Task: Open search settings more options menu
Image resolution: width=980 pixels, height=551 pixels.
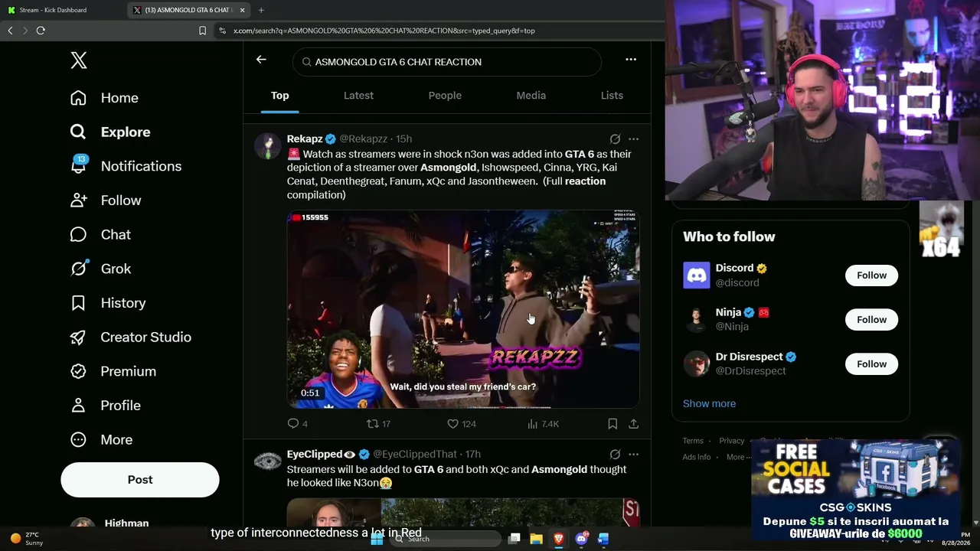Action: pyautogui.click(x=631, y=60)
